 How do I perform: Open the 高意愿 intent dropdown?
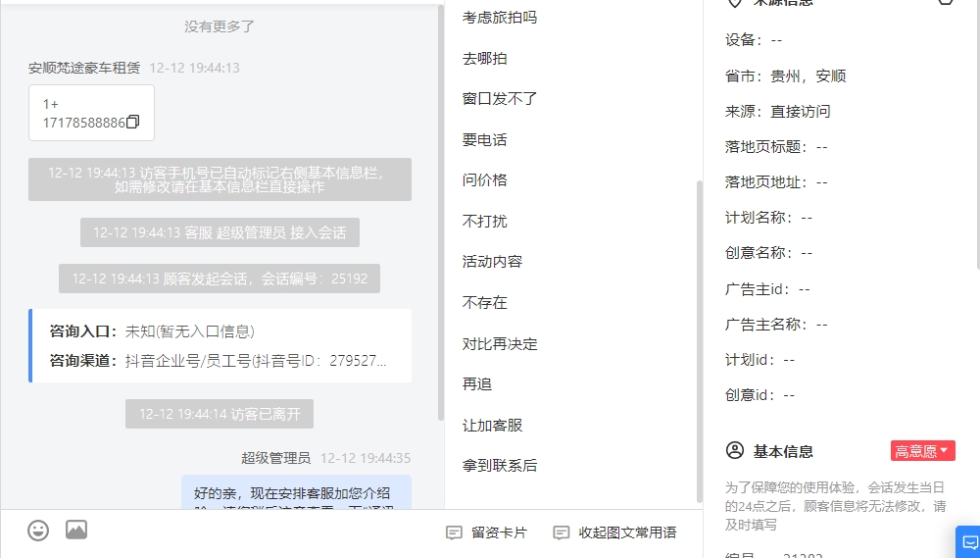tap(922, 450)
